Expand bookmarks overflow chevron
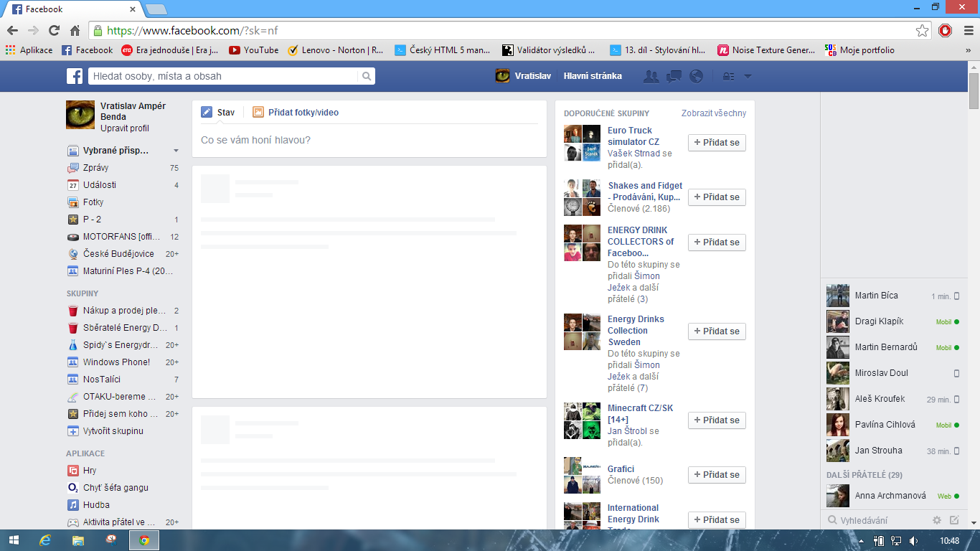Viewport: 980px width, 551px height. [x=969, y=50]
